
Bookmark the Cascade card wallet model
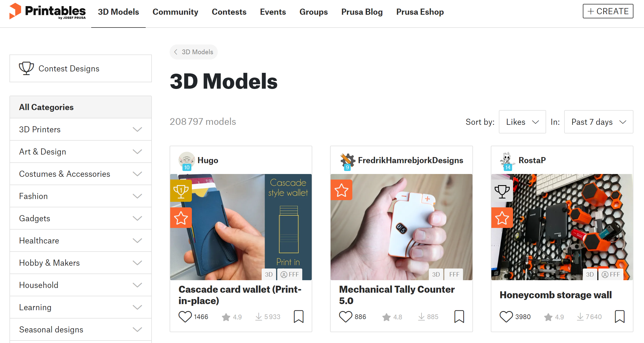click(x=299, y=317)
